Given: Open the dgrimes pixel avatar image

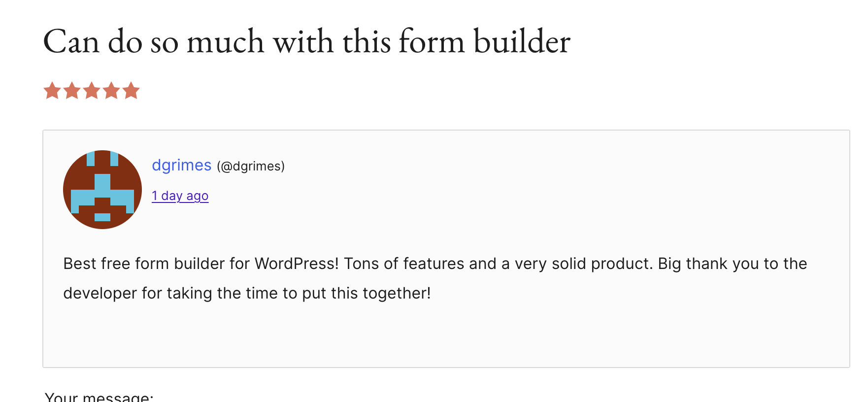Looking at the screenshot, I should pyautogui.click(x=102, y=190).
